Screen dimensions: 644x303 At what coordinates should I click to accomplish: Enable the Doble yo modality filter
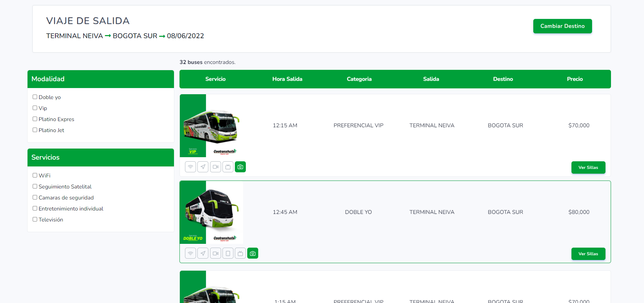pos(35,97)
